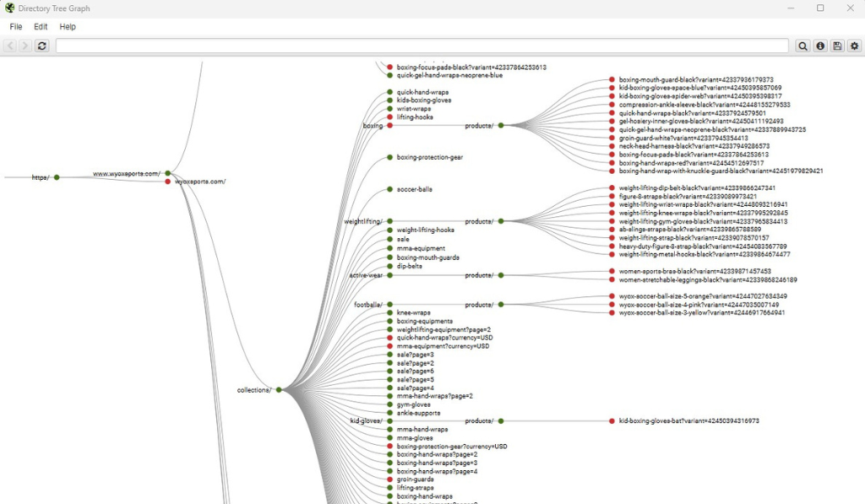Select the dip-belts node

point(390,266)
